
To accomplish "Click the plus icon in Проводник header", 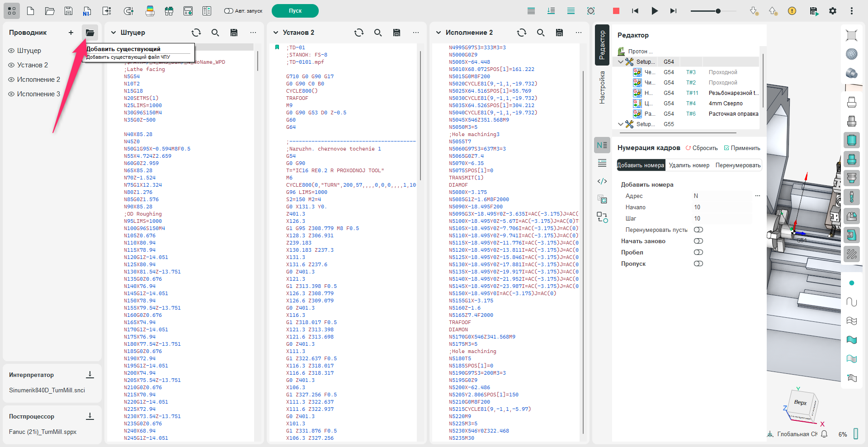I will coord(71,33).
